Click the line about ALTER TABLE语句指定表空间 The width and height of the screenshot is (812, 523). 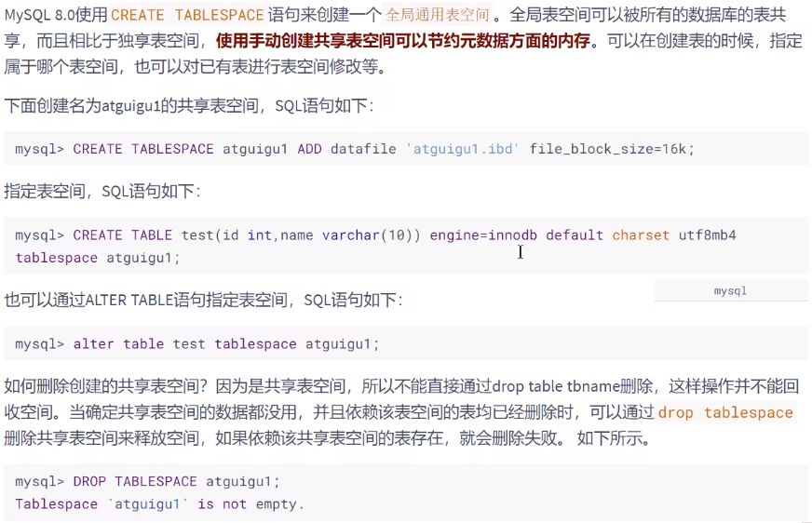203,300
